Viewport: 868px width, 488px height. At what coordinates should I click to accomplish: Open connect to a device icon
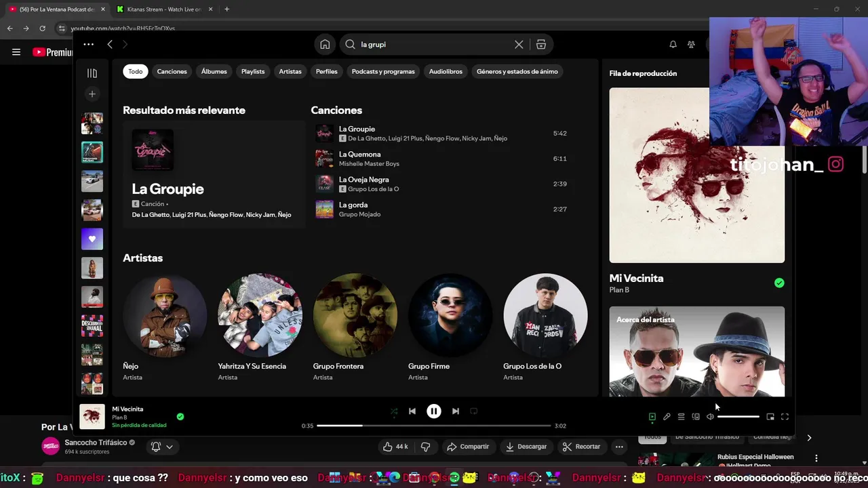pyautogui.click(x=696, y=417)
